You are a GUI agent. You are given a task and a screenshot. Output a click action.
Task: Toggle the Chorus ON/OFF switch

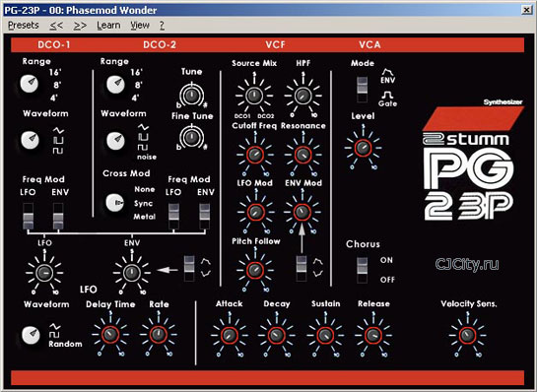click(x=362, y=270)
